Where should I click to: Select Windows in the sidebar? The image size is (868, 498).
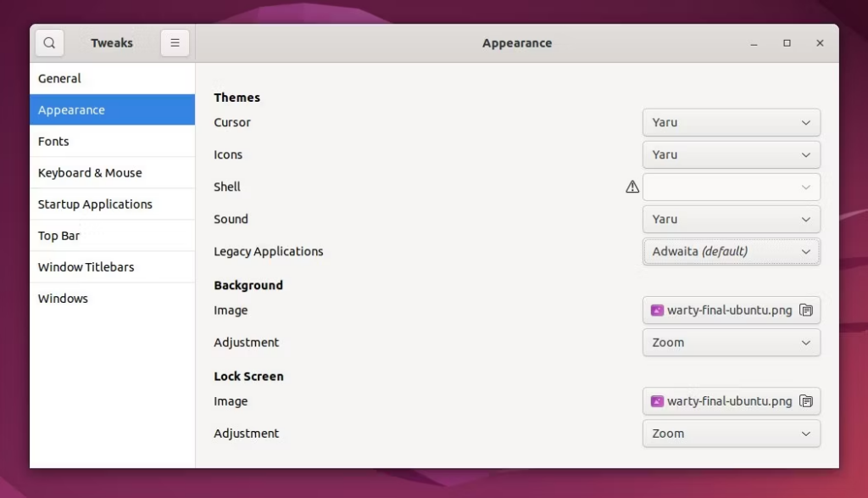pyautogui.click(x=113, y=299)
